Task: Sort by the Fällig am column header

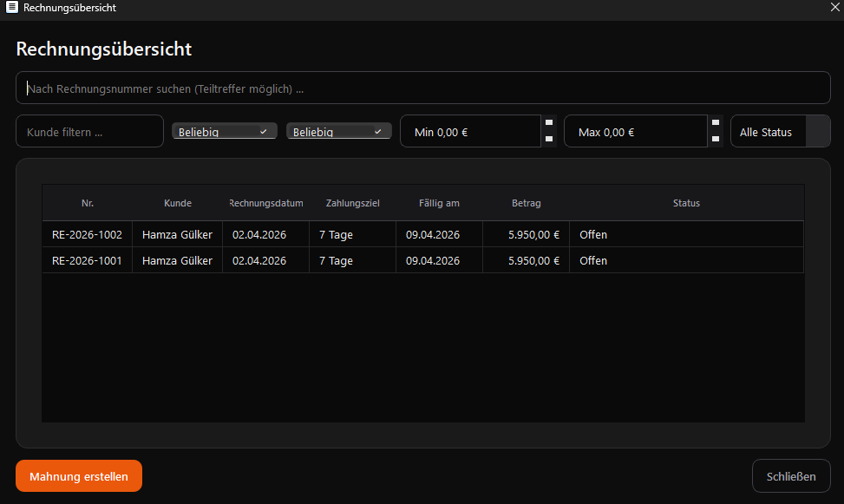Action: (x=439, y=203)
